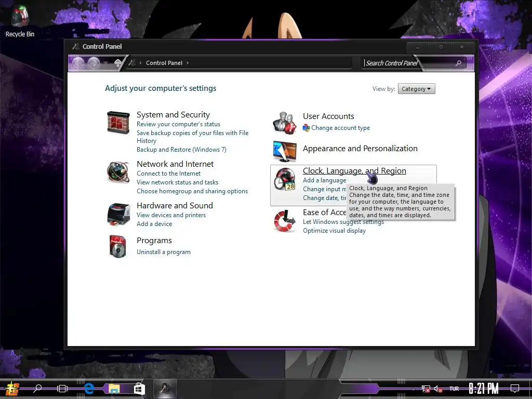This screenshot has height=399, width=532.
Task: Click Add a device link
Action: [x=154, y=224]
